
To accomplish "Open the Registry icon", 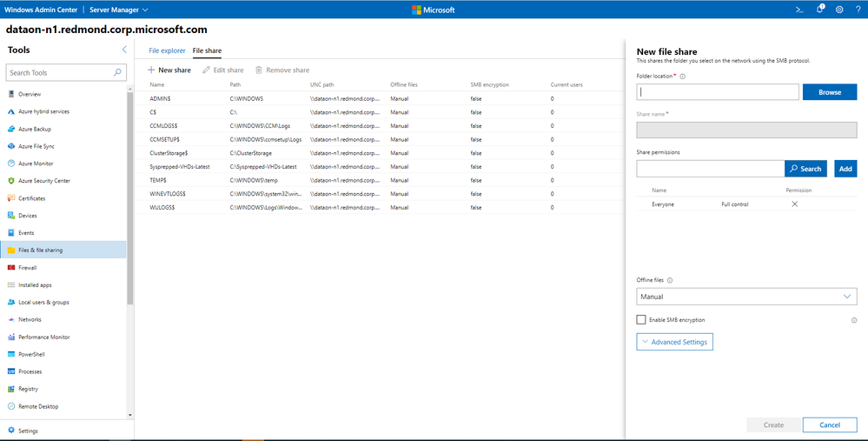I will click(11, 389).
